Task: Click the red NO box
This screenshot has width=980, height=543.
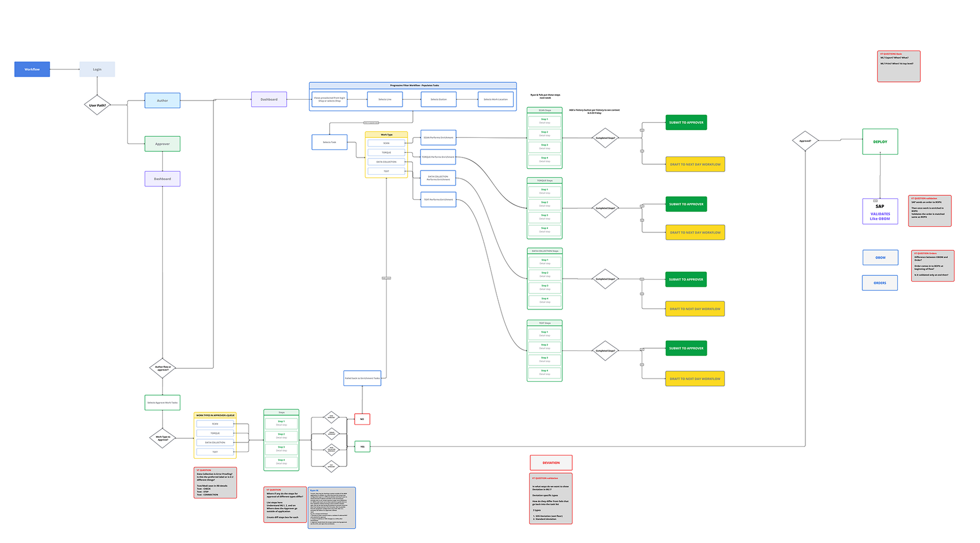Action: coord(362,419)
